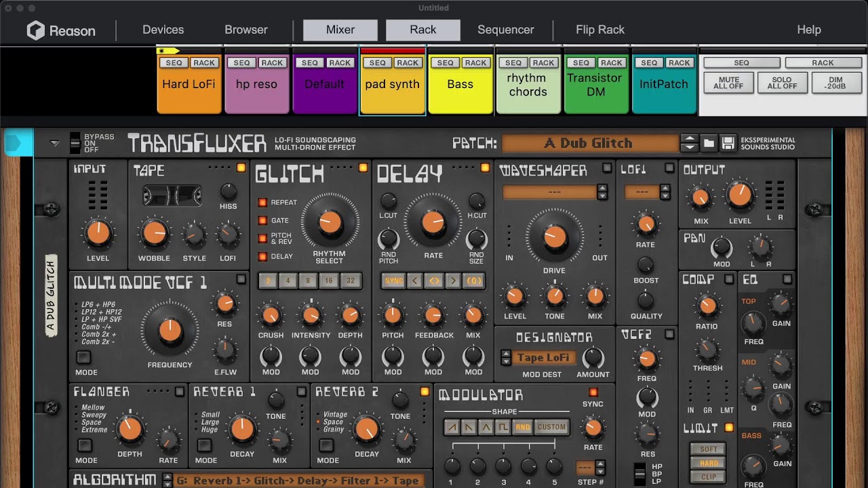Toggle the Glitch section enable LED
The image size is (868, 488).
(363, 167)
